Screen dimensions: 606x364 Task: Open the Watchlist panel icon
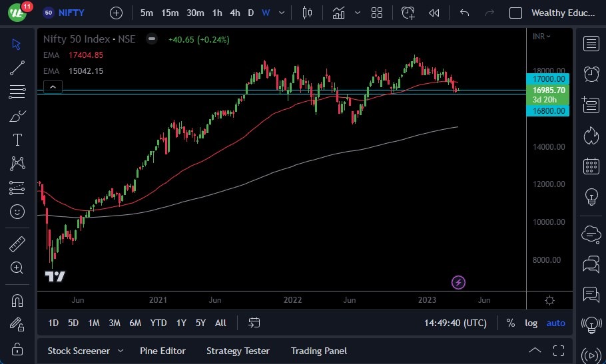(x=591, y=44)
